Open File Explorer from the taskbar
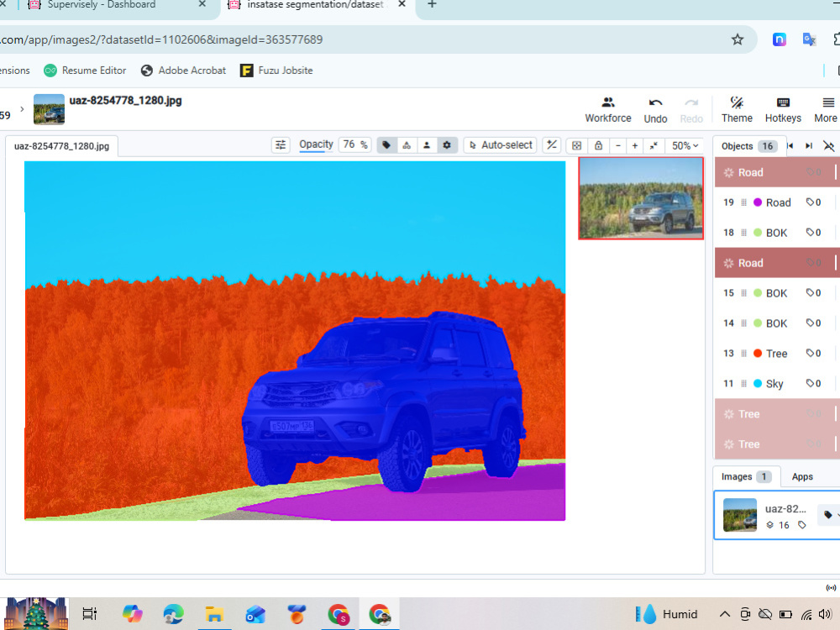The height and width of the screenshot is (630, 840). (214, 614)
